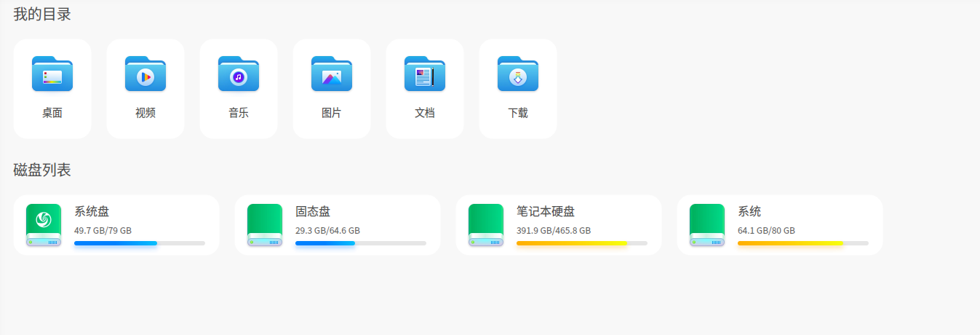The height and width of the screenshot is (335, 980).
Task: Click the 文档 folder label
Action: click(x=425, y=113)
